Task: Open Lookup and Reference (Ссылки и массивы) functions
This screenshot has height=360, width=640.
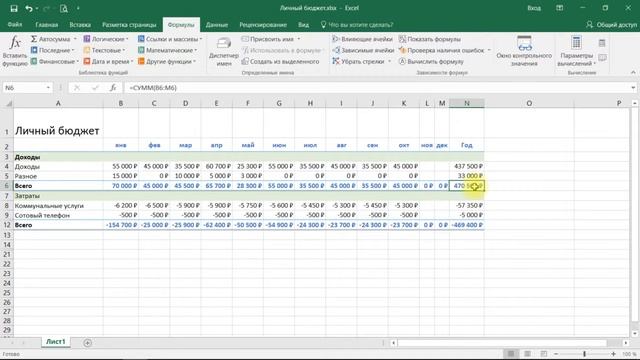Action: pos(170,39)
